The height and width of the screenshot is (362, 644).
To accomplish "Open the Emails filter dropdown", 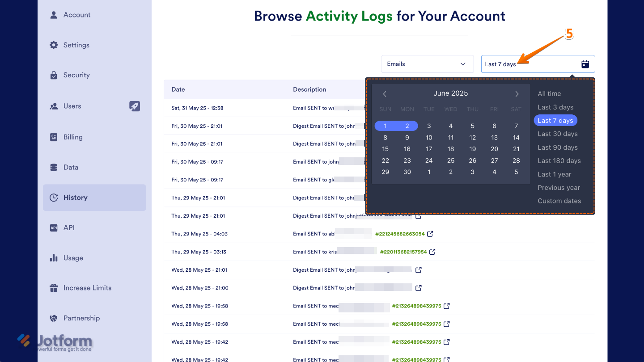I will 427,64.
